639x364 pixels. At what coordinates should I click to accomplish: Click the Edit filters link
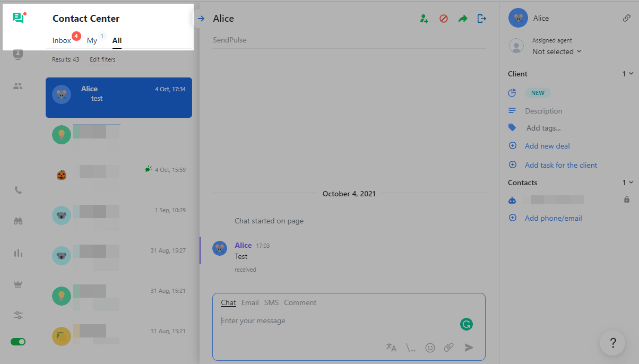(x=102, y=59)
